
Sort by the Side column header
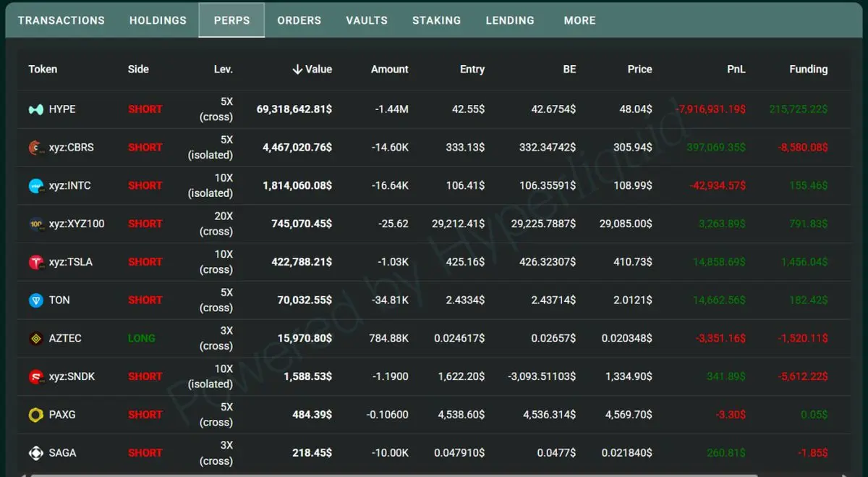pyautogui.click(x=138, y=69)
